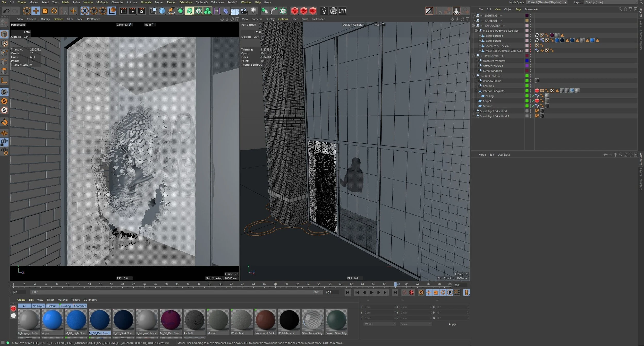Open Edit Render Settings icon
The height and width of the screenshot is (346, 644).
[141, 11]
